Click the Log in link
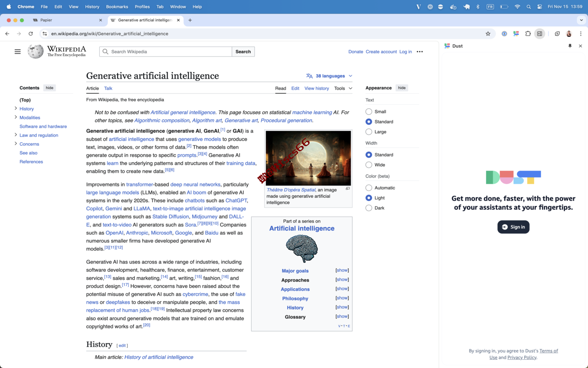Viewport: 588px width, 368px height. 406,52
